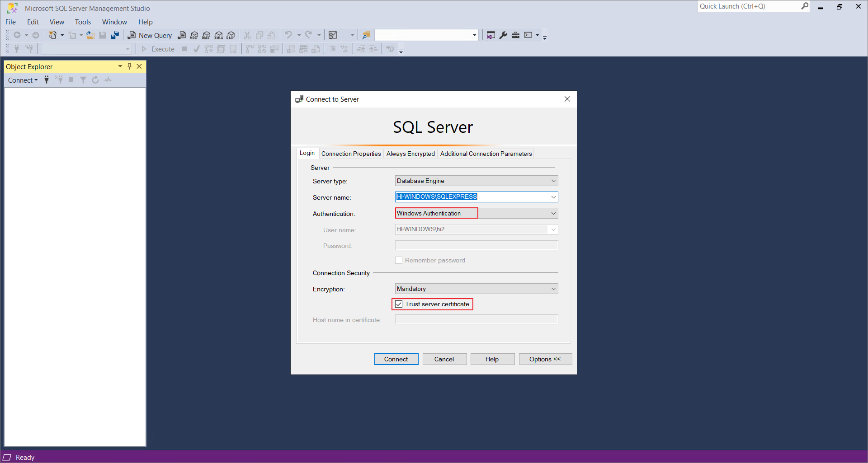
Task: Create a new DAX query
Action: point(231,35)
